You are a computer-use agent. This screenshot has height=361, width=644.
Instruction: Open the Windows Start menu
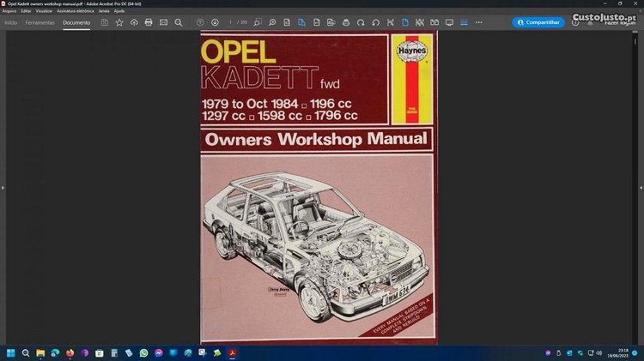[x=11, y=352]
